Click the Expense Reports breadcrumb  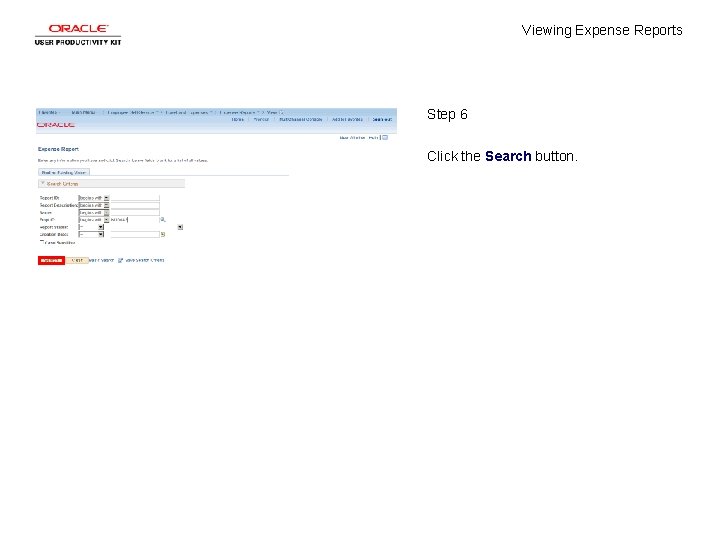[239, 112]
